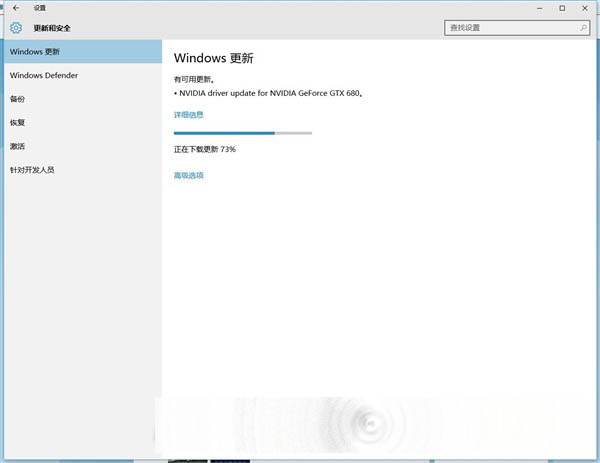Switch to the 备份 section
This screenshot has width=600, height=463.
(18, 99)
